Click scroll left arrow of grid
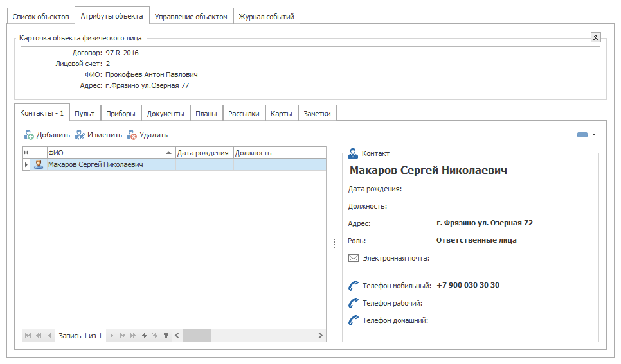The width and height of the screenshot is (621, 364). [177, 336]
